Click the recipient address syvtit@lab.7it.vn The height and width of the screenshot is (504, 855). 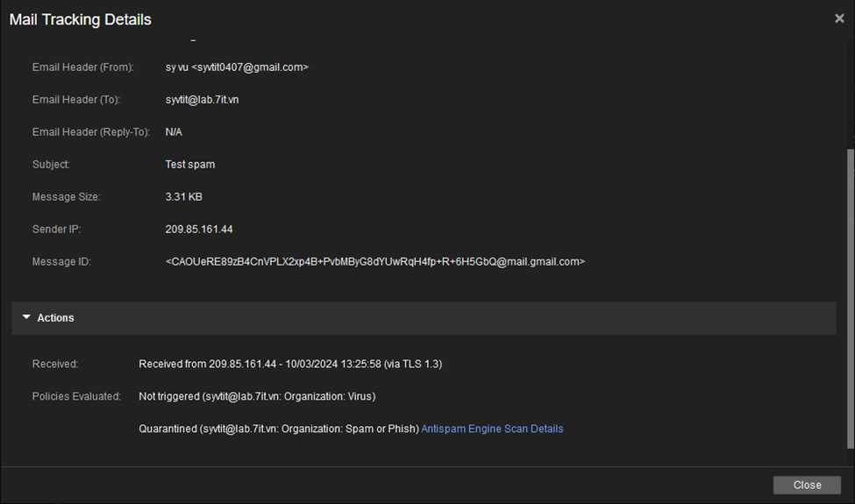click(x=202, y=100)
